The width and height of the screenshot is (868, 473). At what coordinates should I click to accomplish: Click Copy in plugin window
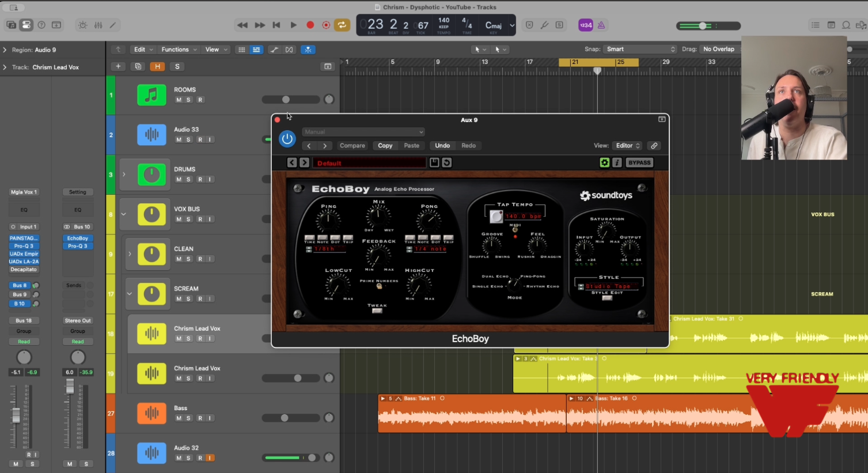pos(385,146)
